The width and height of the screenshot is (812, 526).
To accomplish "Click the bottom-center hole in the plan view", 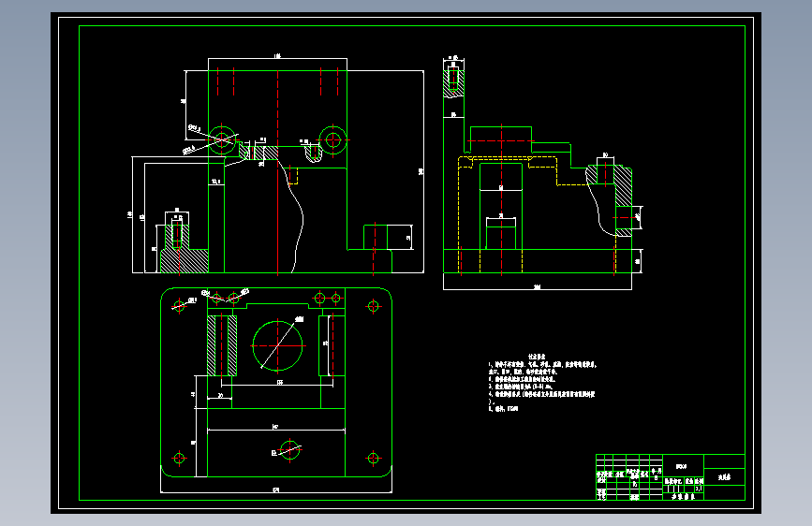I will 290,449.
